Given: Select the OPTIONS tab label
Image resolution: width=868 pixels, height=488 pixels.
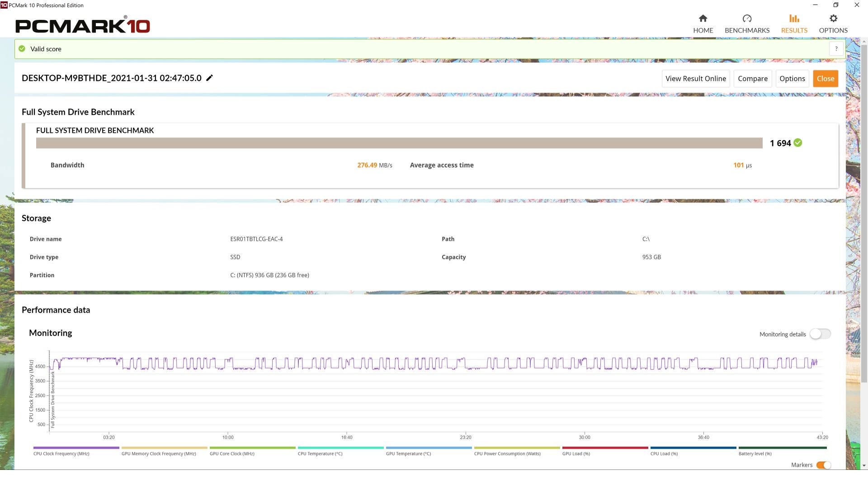Looking at the screenshot, I should 833,30.
